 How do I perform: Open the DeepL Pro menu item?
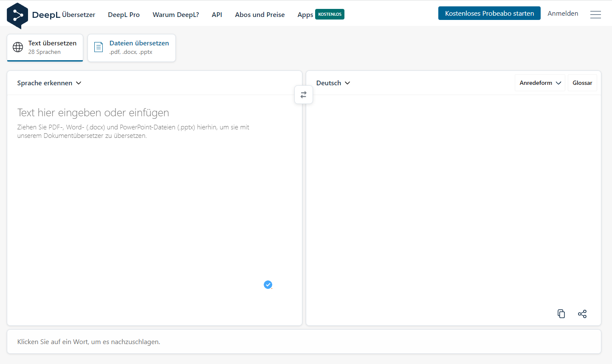124,14
